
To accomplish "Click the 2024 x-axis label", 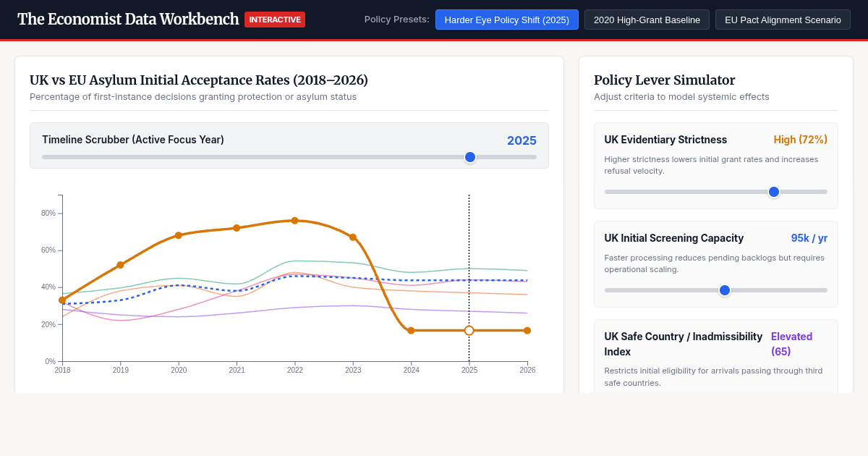I will (411, 370).
